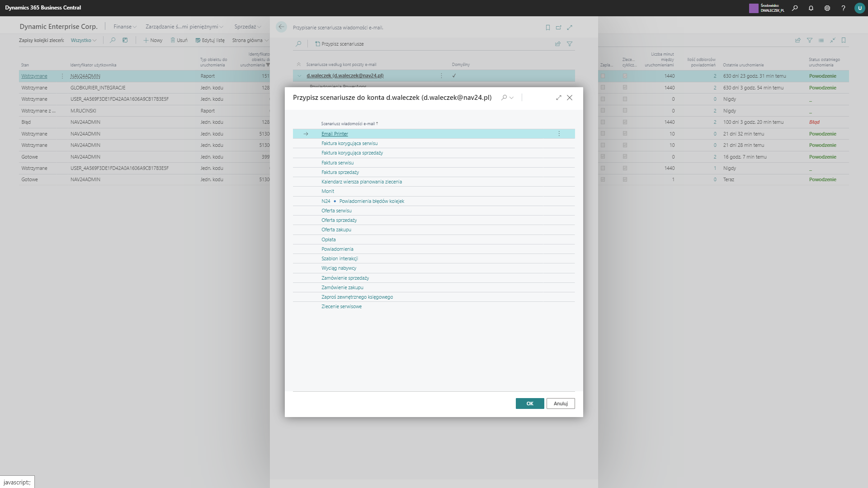
Task: Open Wszystko view filter dropdown
Action: pyautogui.click(x=84, y=40)
